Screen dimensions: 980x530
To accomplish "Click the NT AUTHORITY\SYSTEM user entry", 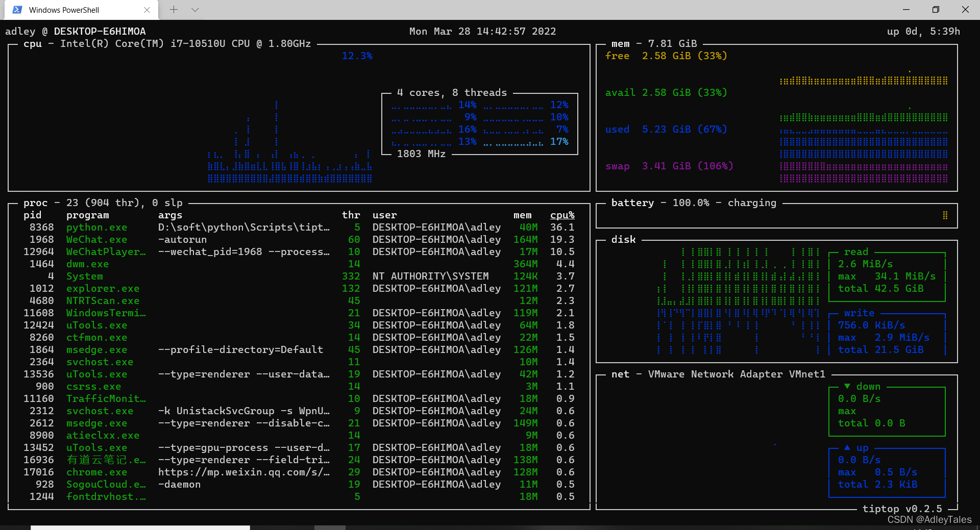I will coord(431,276).
